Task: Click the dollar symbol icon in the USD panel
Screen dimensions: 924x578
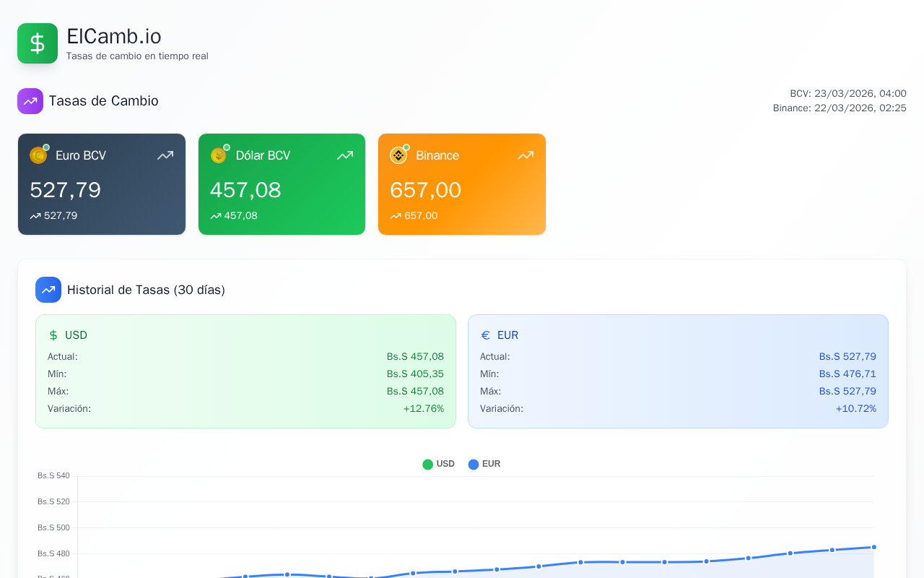Action: [x=53, y=335]
